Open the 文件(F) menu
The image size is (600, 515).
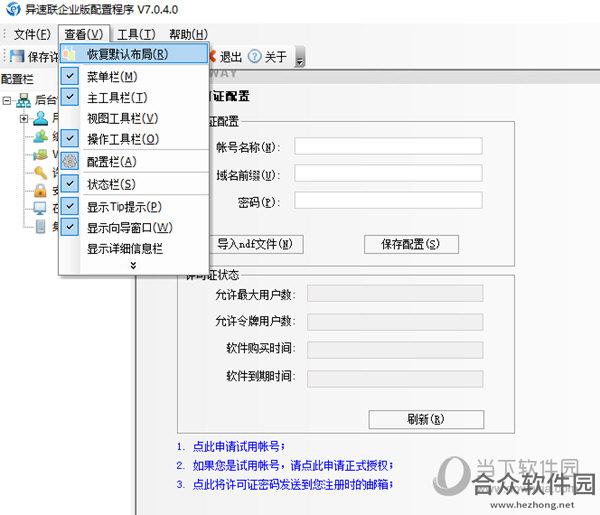click(x=32, y=34)
